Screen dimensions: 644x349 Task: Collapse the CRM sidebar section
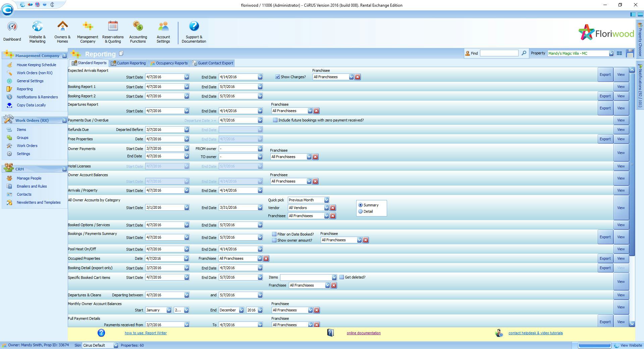[x=64, y=169]
